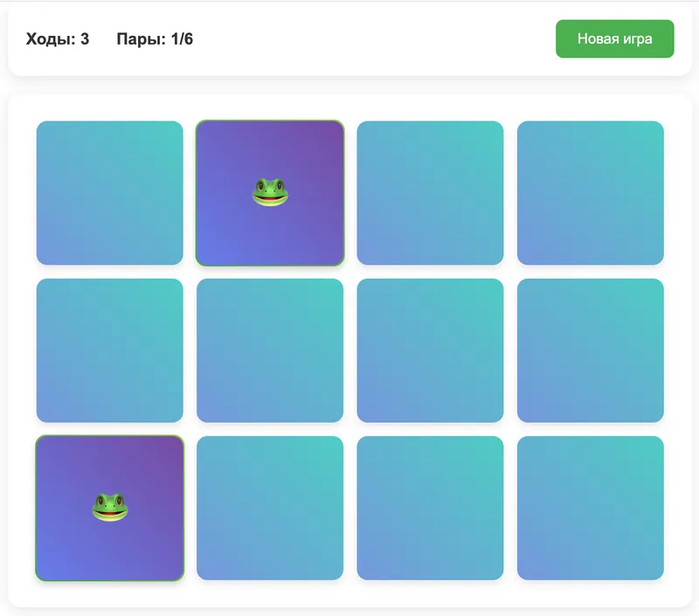Image resolution: width=699 pixels, height=616 pixels.
Task: Start a new game with Новая игра button
Action: pos(615,38)
